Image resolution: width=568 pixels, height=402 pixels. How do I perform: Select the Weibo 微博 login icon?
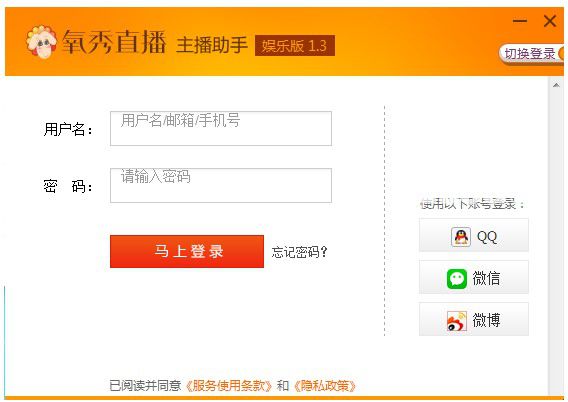click(457, 321)
